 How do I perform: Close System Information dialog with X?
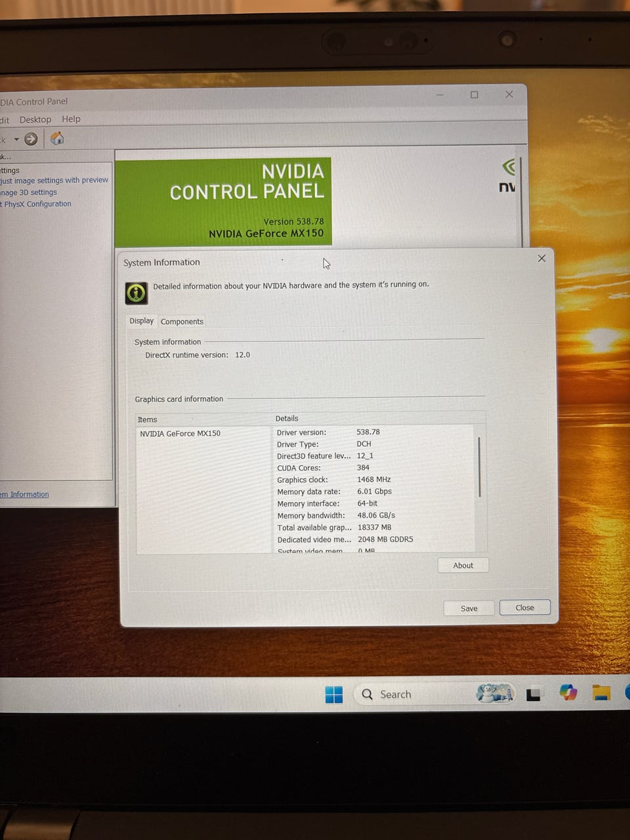[x=541, y=259]
